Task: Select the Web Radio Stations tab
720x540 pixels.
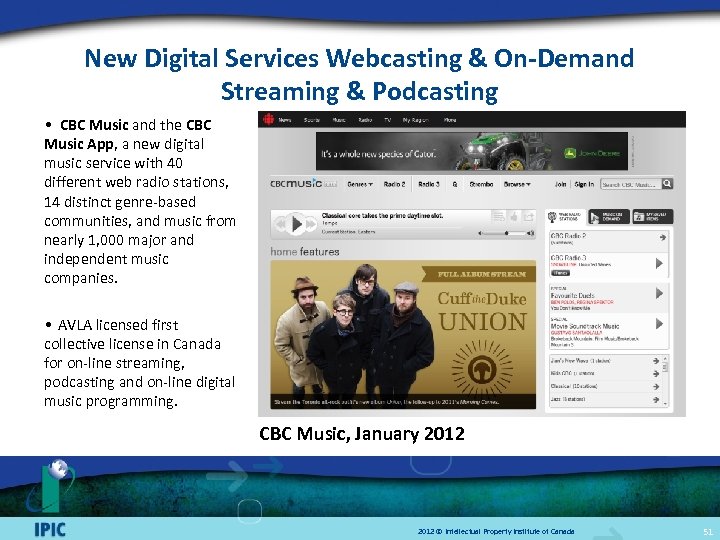Action: click(565, 217)
